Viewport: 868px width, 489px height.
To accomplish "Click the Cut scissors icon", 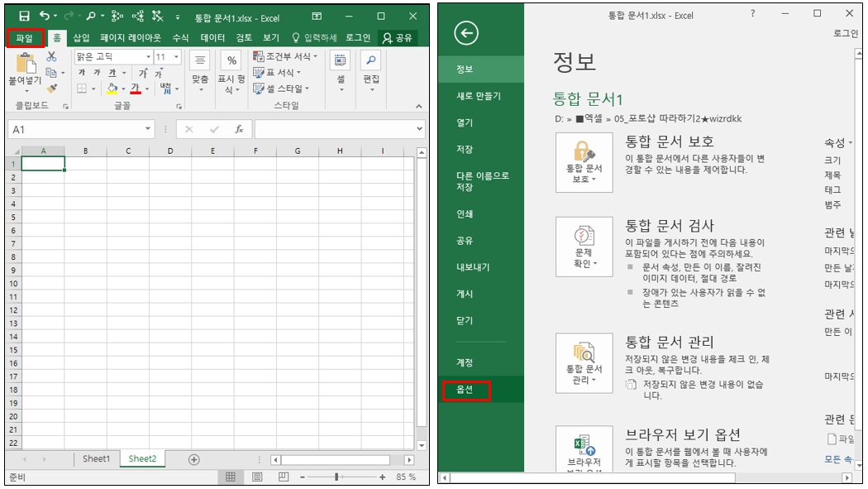I will (x=51, y=56).
